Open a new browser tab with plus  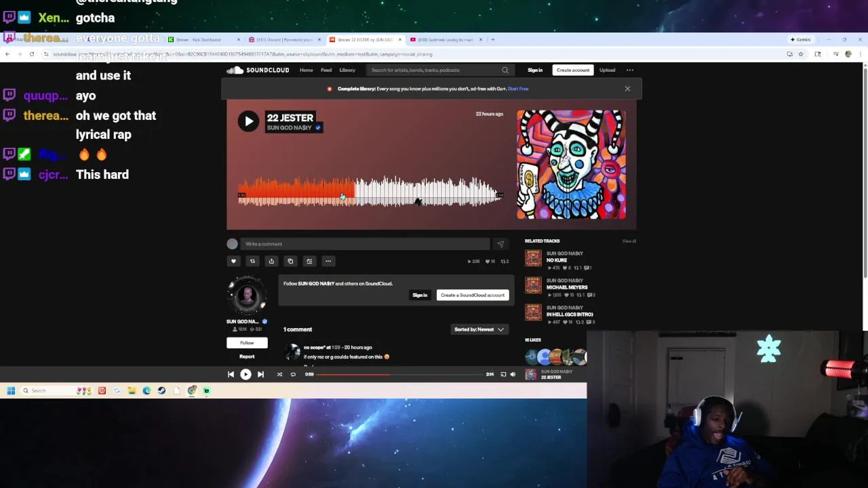coord(493,39)
